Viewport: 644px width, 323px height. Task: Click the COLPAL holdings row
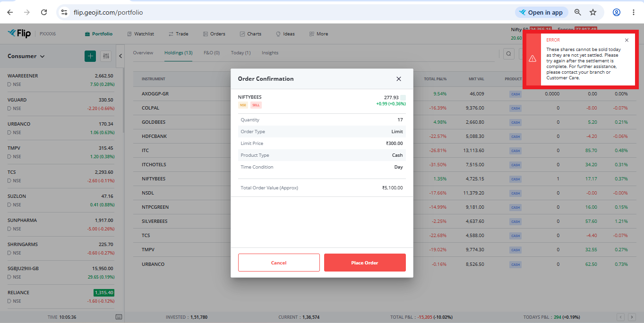click(385, 108)
